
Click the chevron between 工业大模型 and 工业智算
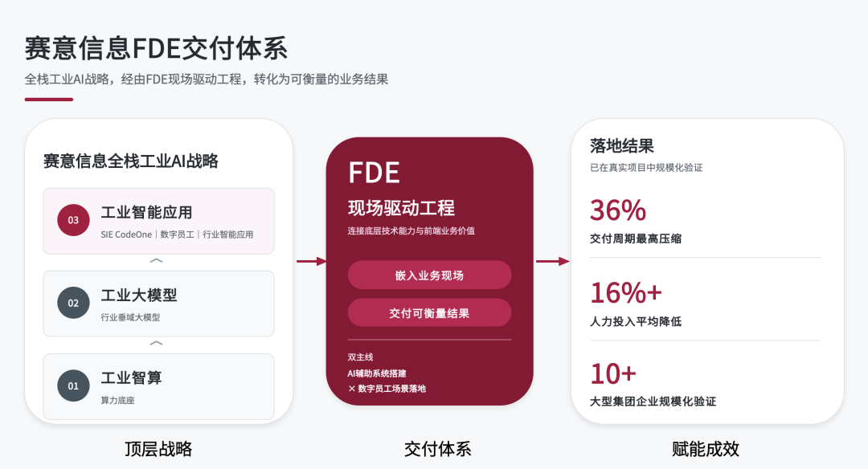click(x=157, y=343)
